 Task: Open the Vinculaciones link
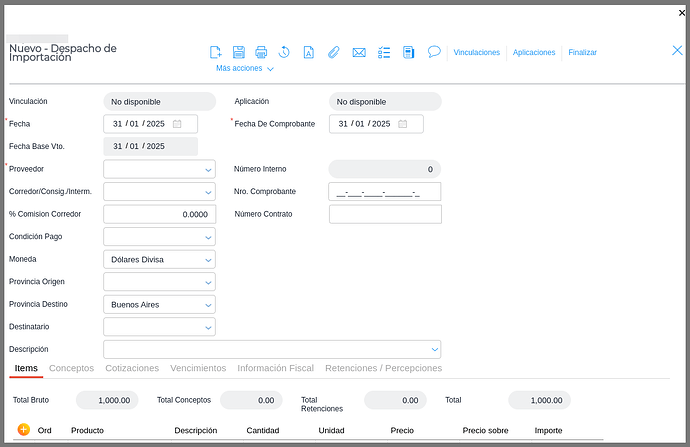476,52
